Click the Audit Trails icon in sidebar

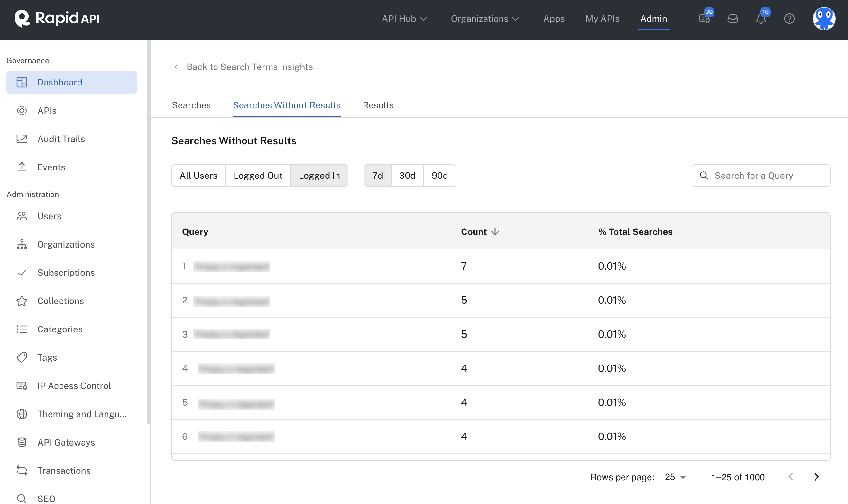pyautogui.click(x=22, y=139)
